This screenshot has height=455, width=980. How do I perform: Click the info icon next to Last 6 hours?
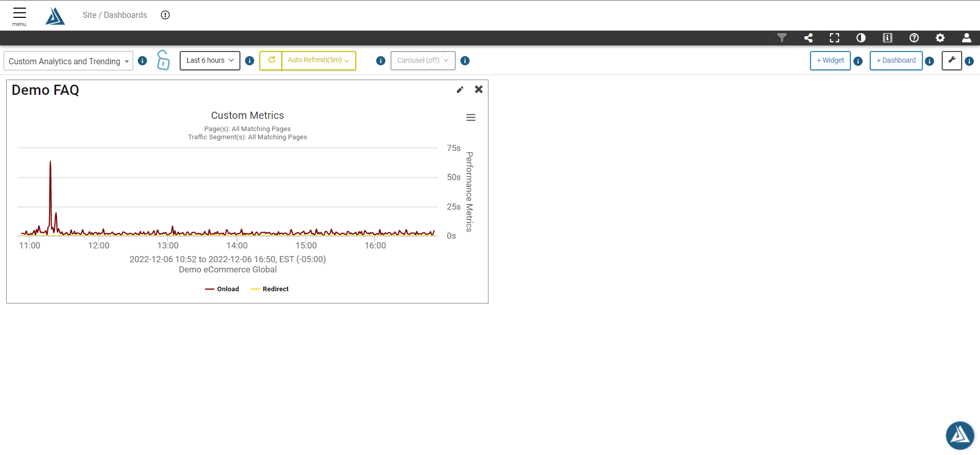click(250, 61)
